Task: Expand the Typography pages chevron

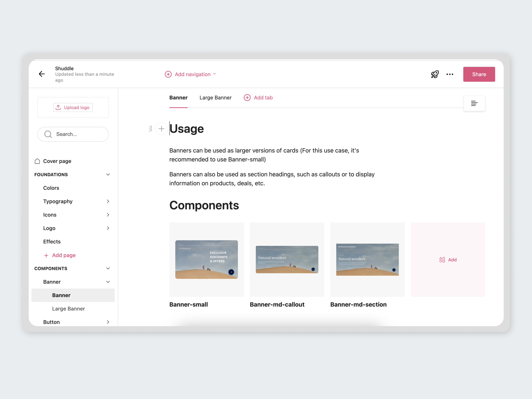Action: click(108, 201)
